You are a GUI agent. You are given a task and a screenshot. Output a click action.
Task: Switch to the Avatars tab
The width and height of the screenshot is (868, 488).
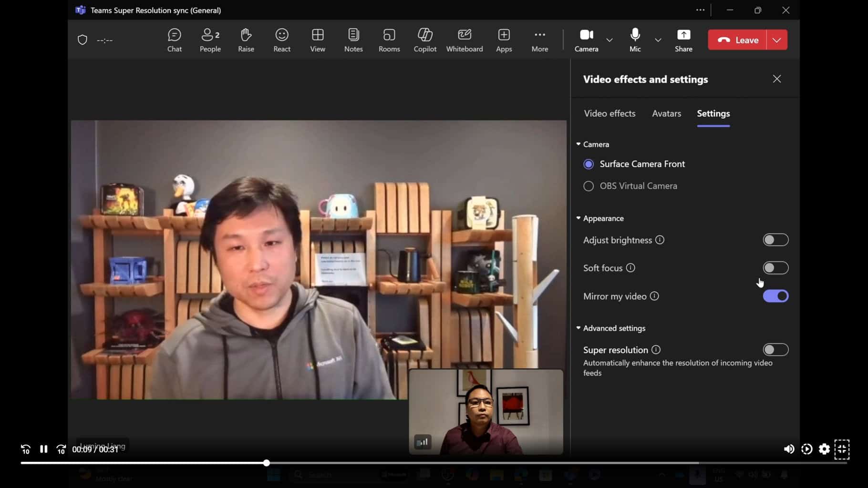(666, 113)
